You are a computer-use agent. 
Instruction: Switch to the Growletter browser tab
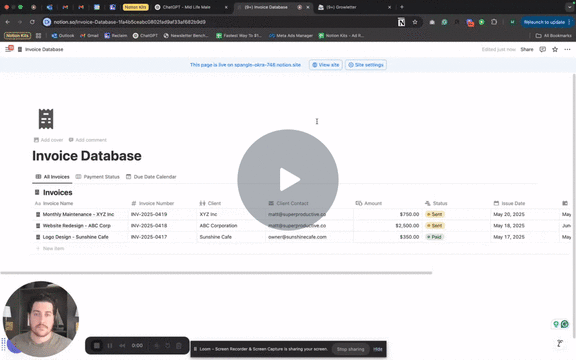tap(355, 7)
